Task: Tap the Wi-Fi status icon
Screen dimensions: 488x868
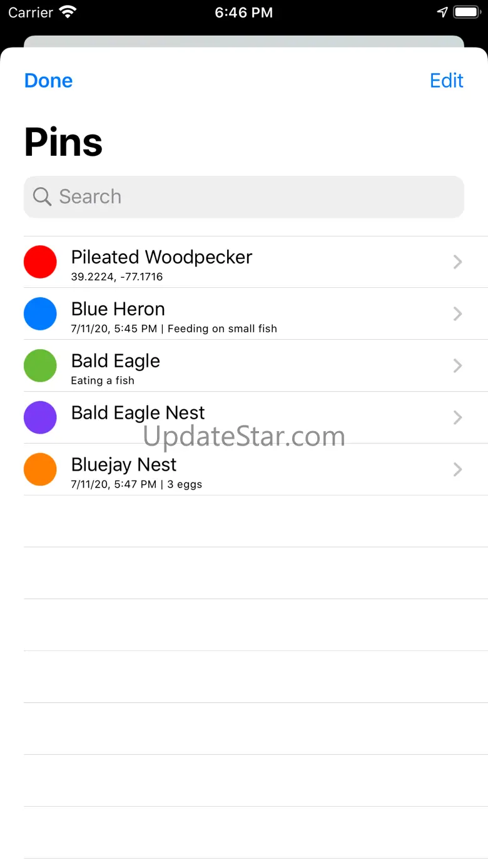Action: point(67,13)
